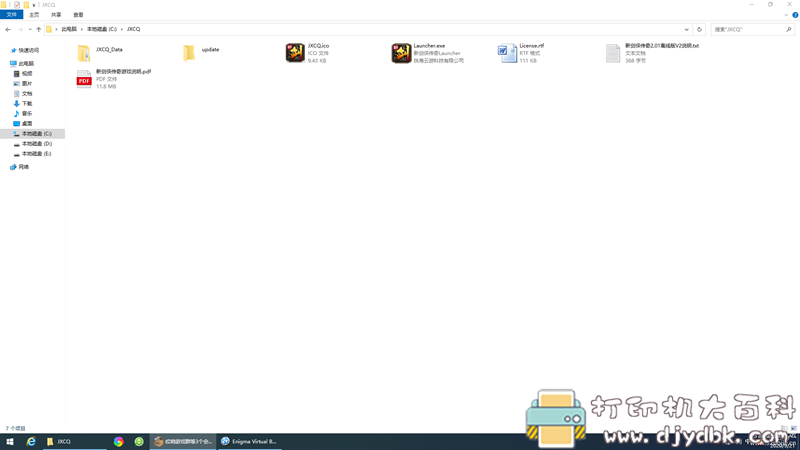Open the update folder
The height and width of the screenshot is (450, 800).
tap(189, 53)
